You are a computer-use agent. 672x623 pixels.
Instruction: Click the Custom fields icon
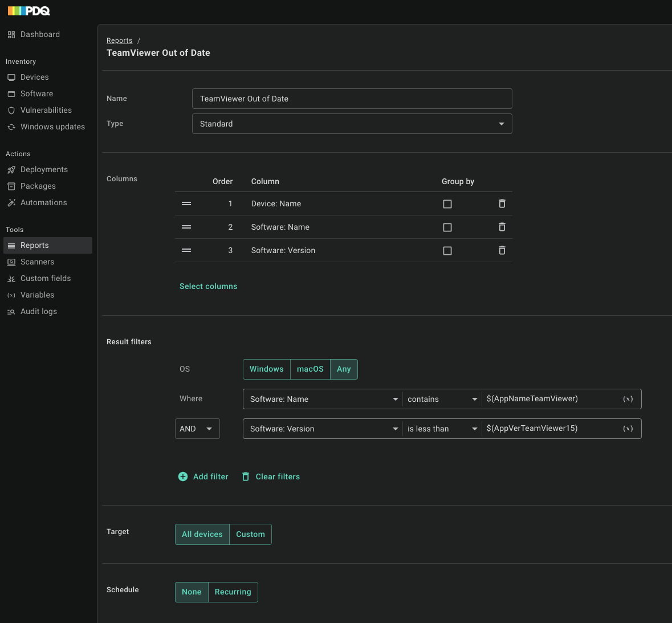11,279
